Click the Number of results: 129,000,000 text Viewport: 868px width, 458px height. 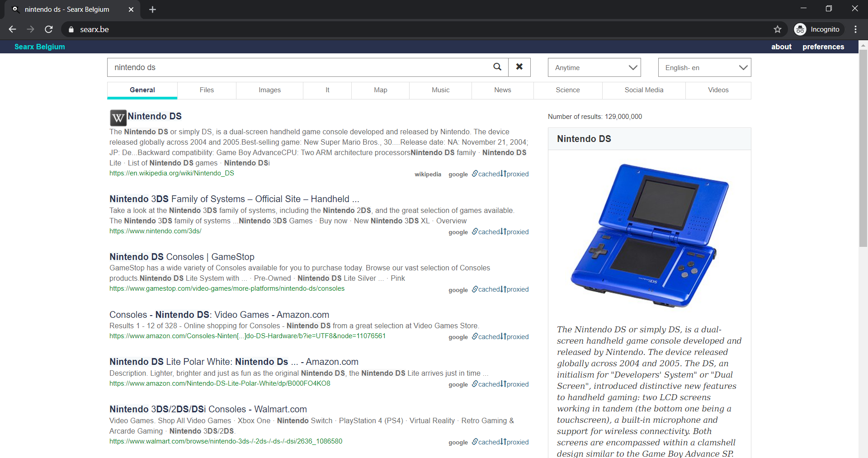(x=595, y=117)
